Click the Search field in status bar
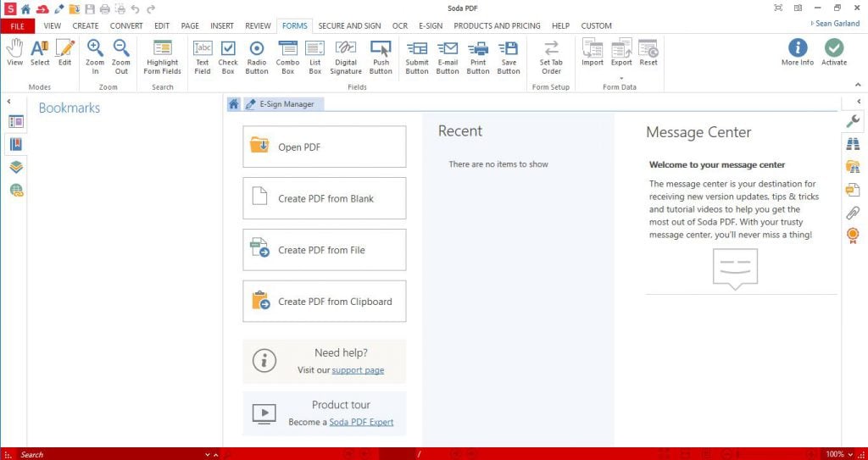The image size is (868, 460). point(111,454)
